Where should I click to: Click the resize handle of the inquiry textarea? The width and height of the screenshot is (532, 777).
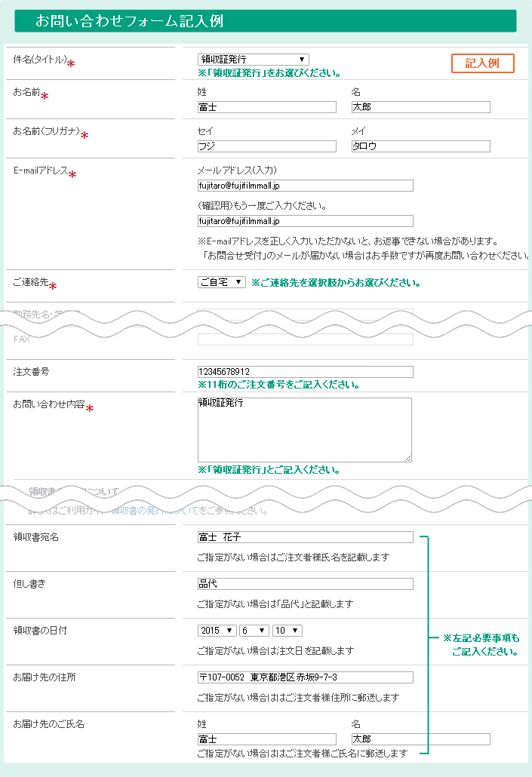(407, 457)
